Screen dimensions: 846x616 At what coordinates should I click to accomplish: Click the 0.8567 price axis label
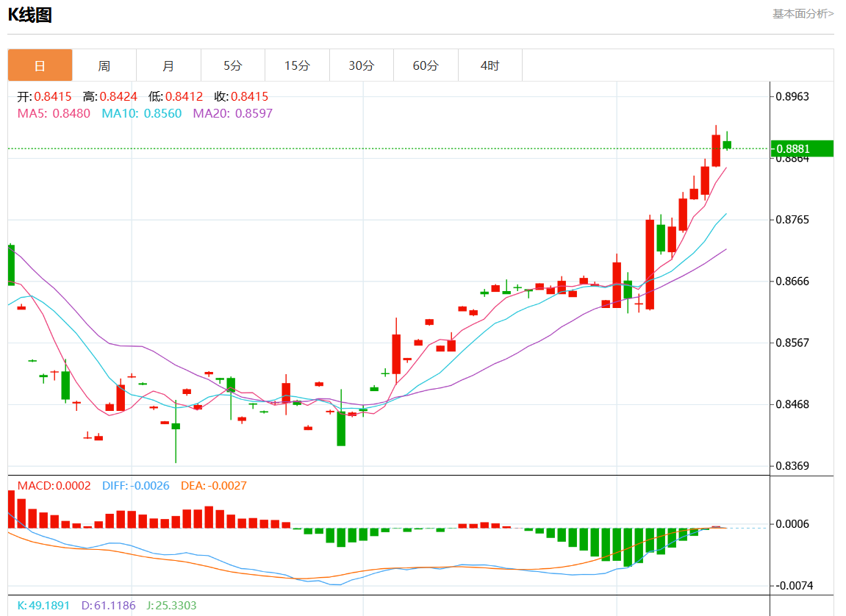(792, 343)
